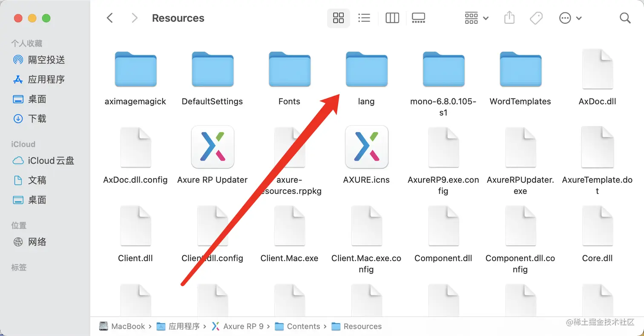
Task: Select the Client.Mac.exe file
Action: (289, 226)
